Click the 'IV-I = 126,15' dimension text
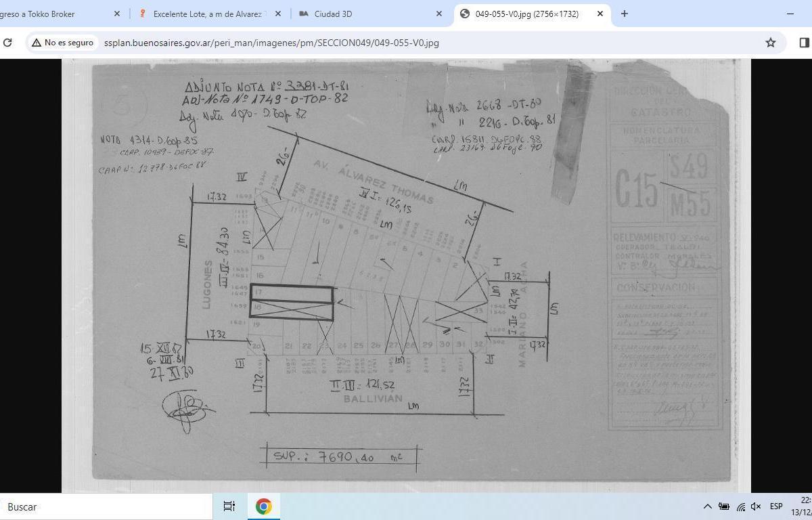The image size is (812, 520). point(385,200)
